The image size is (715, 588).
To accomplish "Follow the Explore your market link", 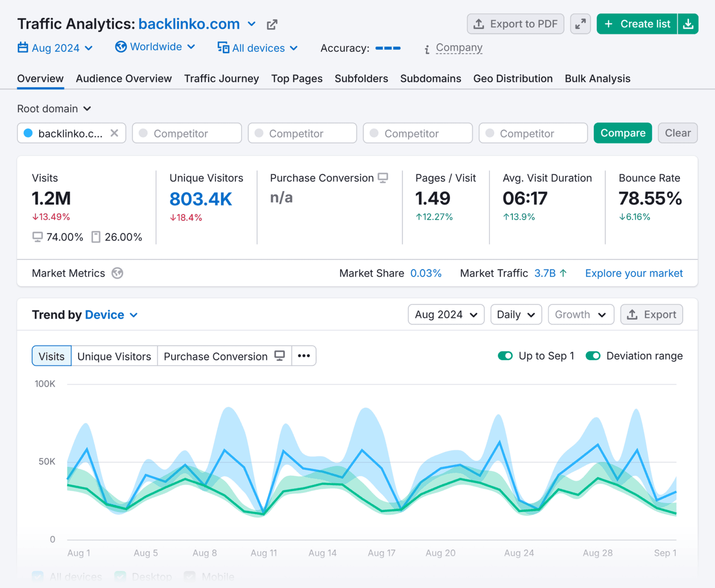I will tap(634, 273).
